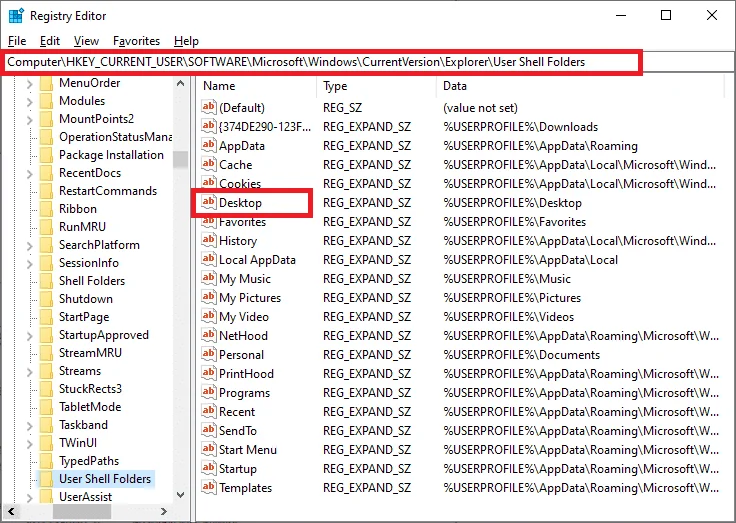Select the Shutdown key in tree
736x523 pixels.
click(86, 299)
